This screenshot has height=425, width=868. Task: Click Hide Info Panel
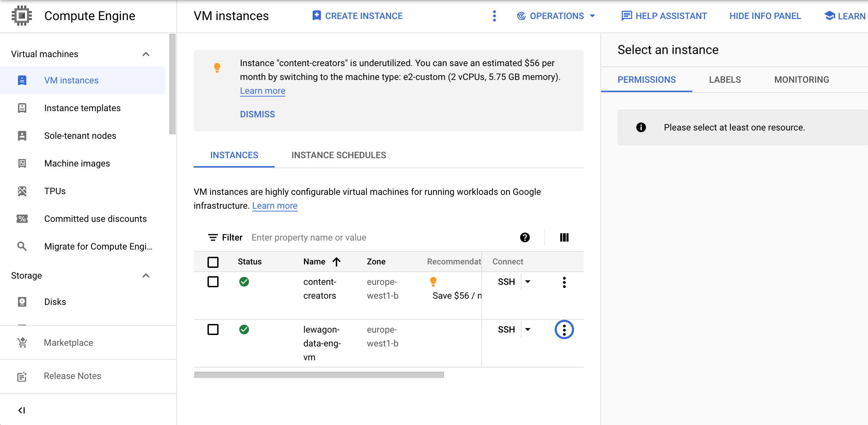point(765,16)
